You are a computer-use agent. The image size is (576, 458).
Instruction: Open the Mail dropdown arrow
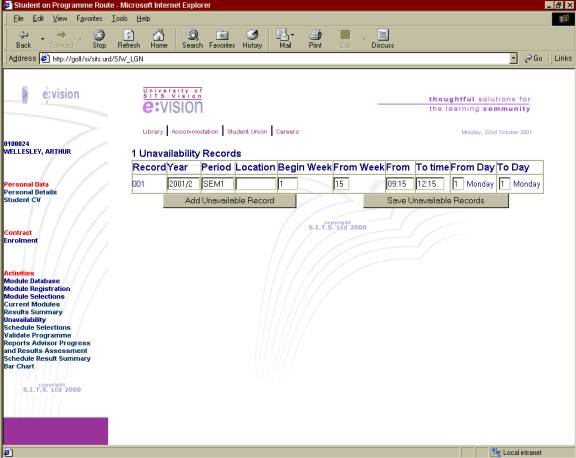292,35
